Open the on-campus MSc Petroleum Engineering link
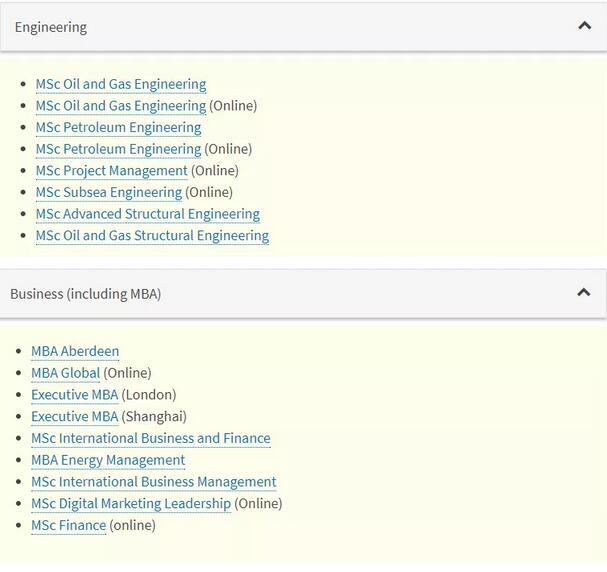 118,127
